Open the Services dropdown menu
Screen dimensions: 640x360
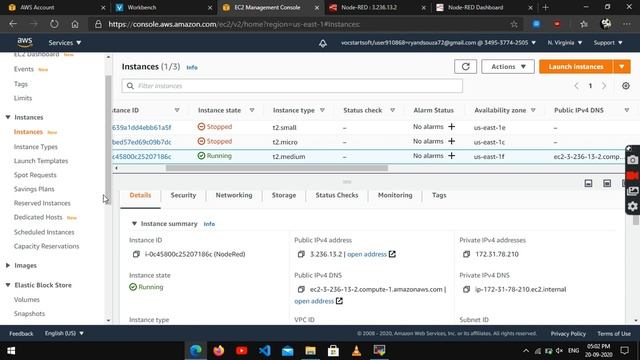[65, 43]
